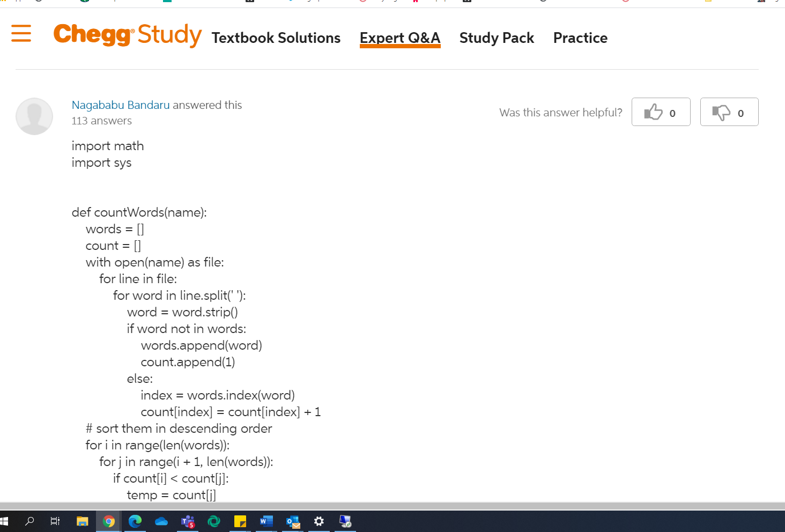This screenshot has height=532, width=785.
Task: Click the 'if word not in words:' line
Action: [187, 329]
